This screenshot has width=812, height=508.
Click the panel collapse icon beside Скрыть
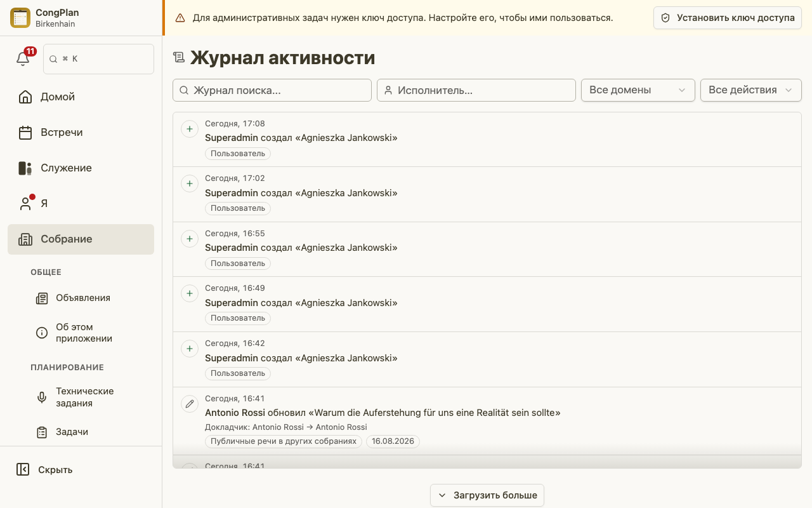click(x=23, y=470)
